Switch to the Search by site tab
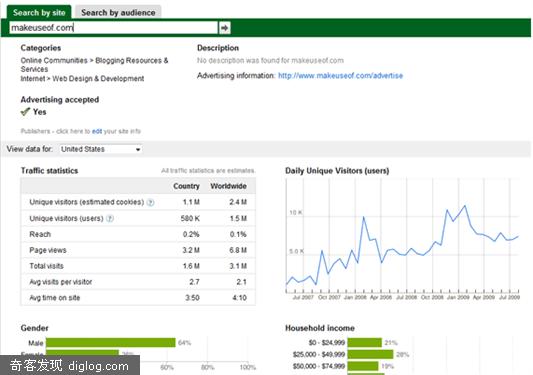 tap(39, 13)
